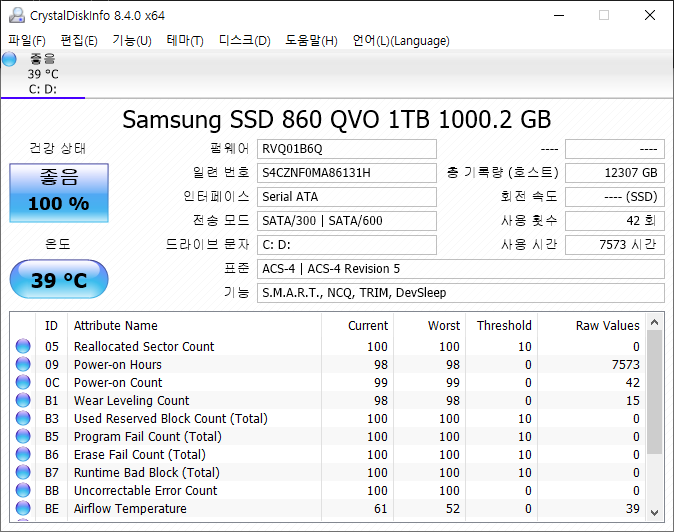Click the drive letter field C: D:
Image resolution: width=674 pixels, height=532 pixels.
(347, 245)
